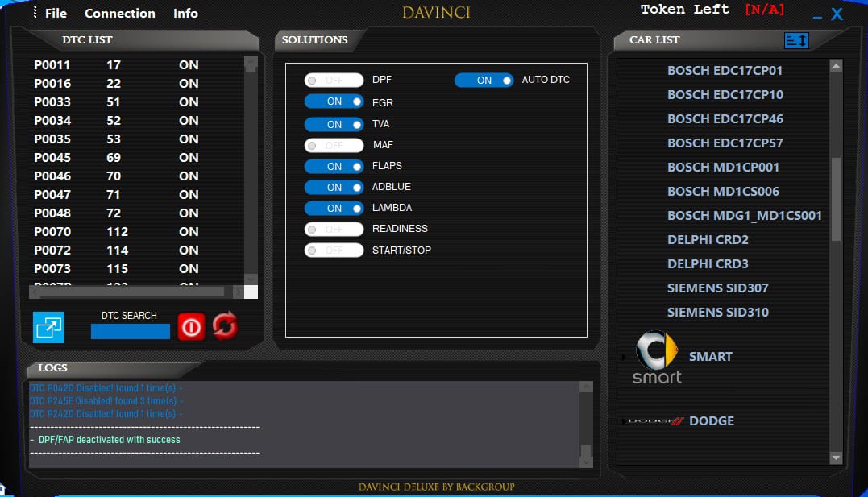Viewport: 868px width, 497px height.
Task: Enable the MAF switch
Action: coord(334,146)
